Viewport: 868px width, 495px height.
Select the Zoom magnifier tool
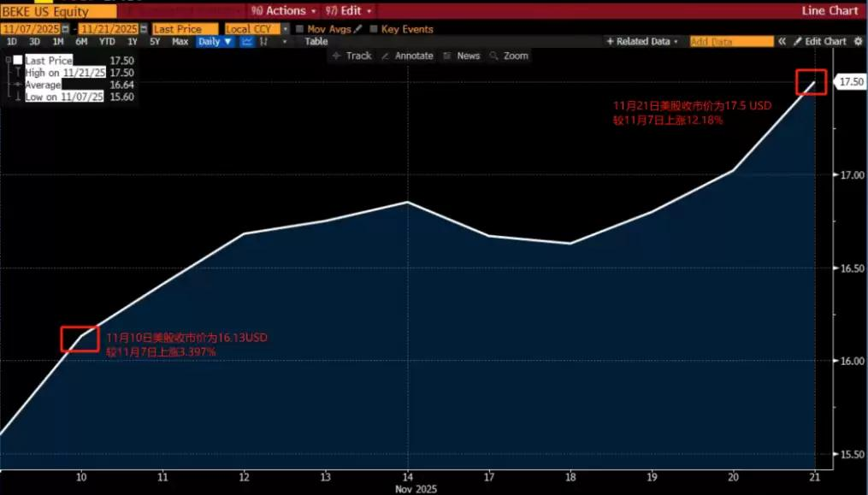(509, 56)
